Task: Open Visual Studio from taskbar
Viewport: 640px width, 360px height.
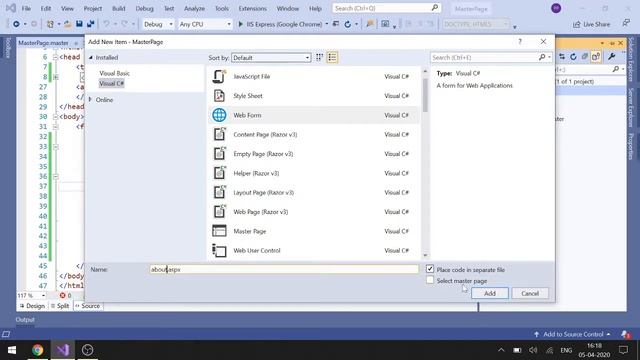Action: tap(62, 350)
